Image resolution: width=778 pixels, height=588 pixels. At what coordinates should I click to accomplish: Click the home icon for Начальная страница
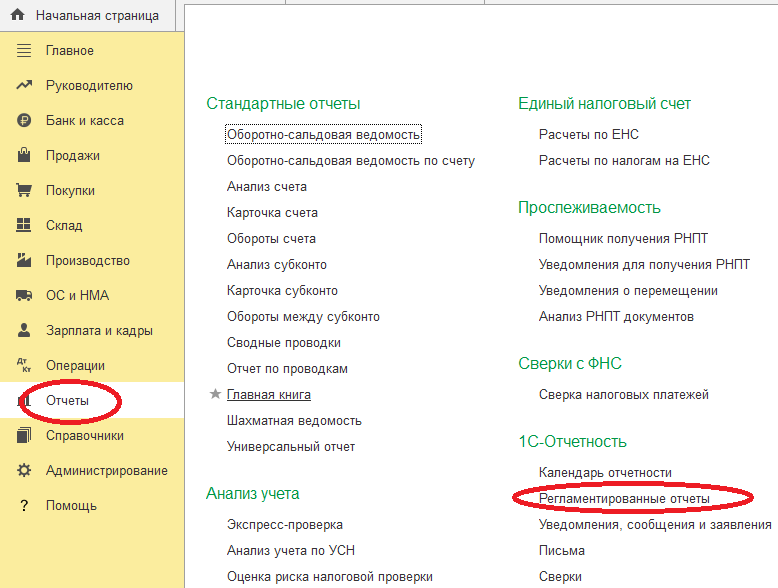point(17,15)
